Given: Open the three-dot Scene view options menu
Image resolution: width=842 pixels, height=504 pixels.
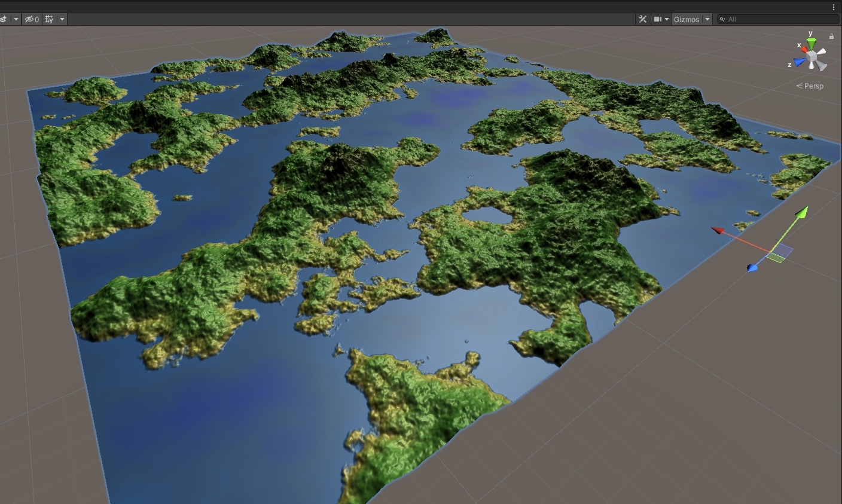Looking at the screenshot, I should 834,7.
